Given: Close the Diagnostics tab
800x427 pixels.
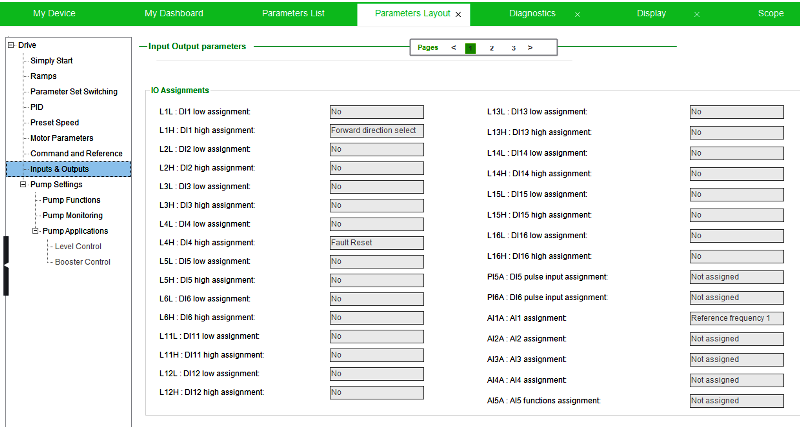Looking at the screenshot, I should (x=577, y=15).
